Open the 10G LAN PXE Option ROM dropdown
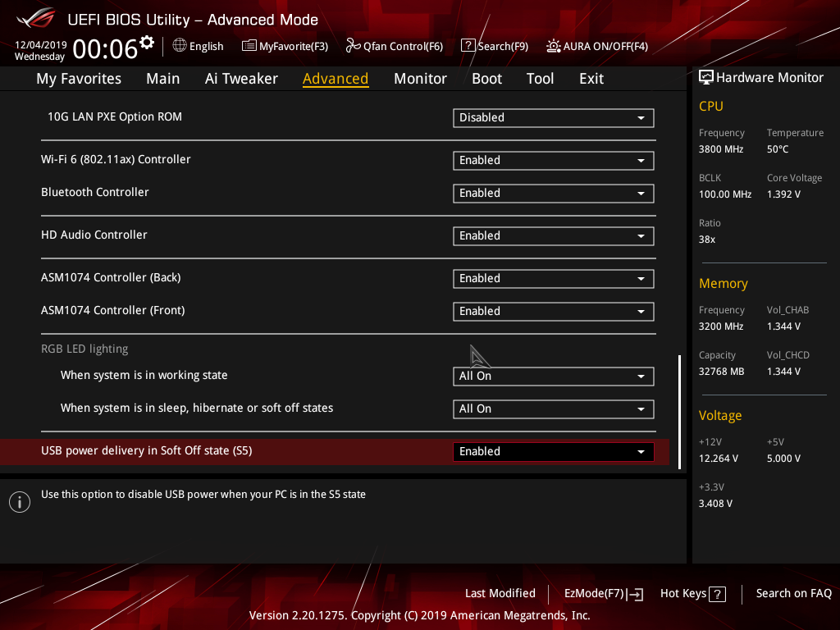 point(554,118)
